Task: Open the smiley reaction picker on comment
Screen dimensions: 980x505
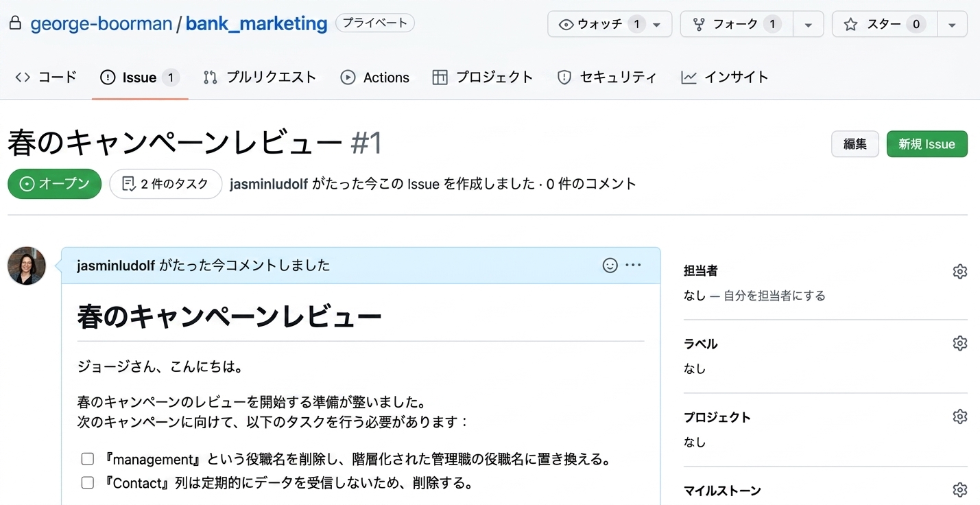Action: point(610,266)
